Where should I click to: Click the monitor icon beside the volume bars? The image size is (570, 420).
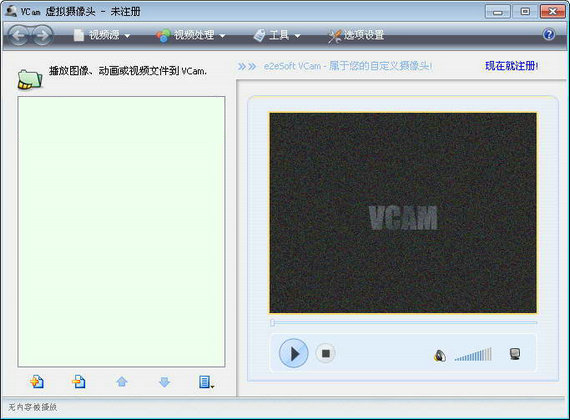(515, 354)
